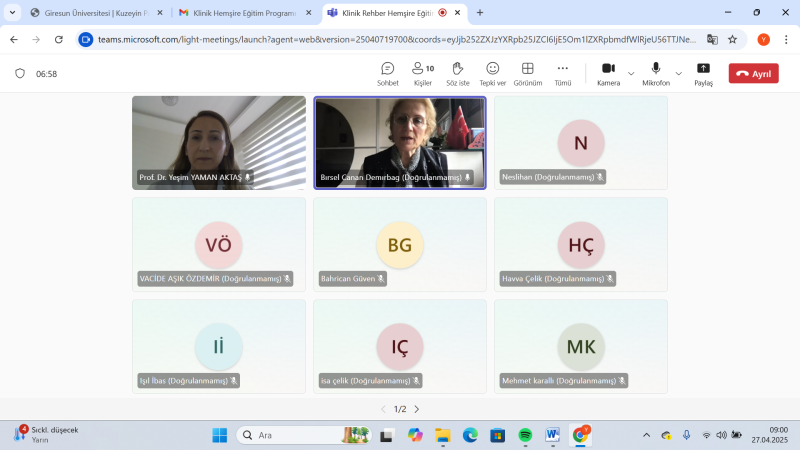This screenshot has height=450, width=800.
Task: Launch Copilot from taskbar
Action: pyautogui.click(x=415, y=435)
